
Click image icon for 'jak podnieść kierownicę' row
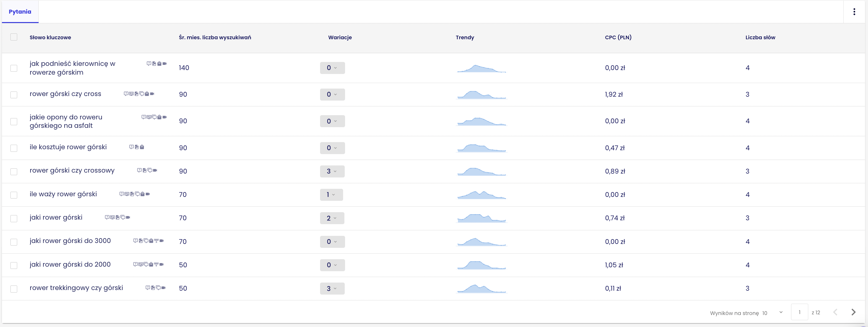click(x=154, y=63)
